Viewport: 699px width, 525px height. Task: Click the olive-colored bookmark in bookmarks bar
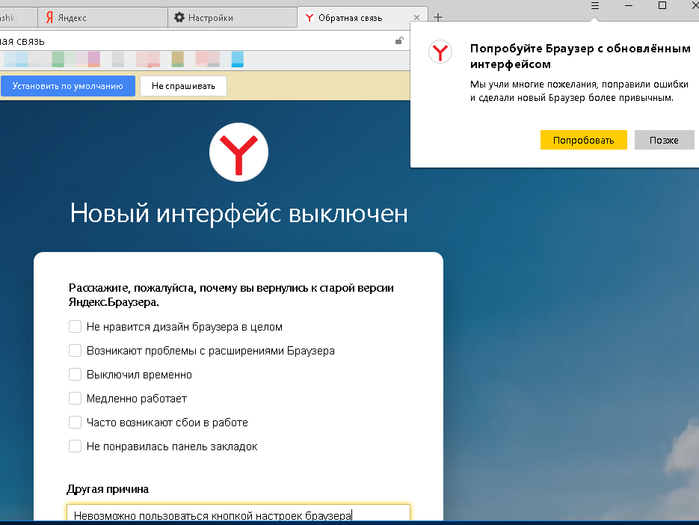[178, 59]
